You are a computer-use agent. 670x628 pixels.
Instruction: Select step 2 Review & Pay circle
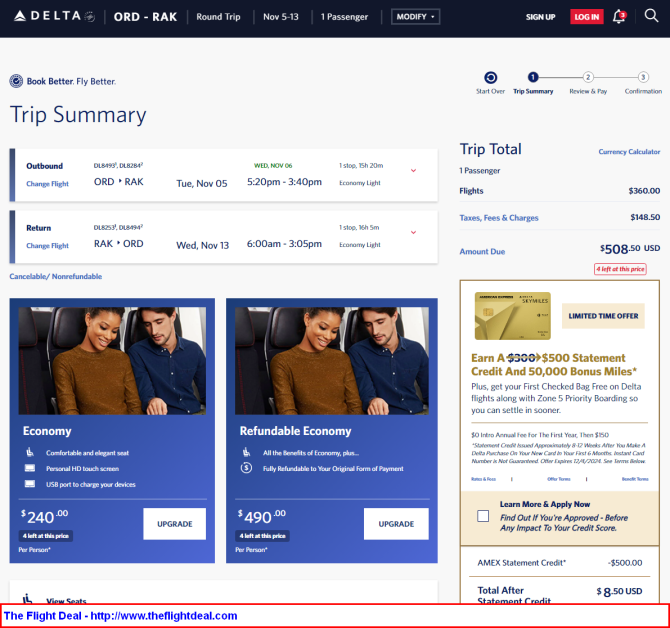588,77
